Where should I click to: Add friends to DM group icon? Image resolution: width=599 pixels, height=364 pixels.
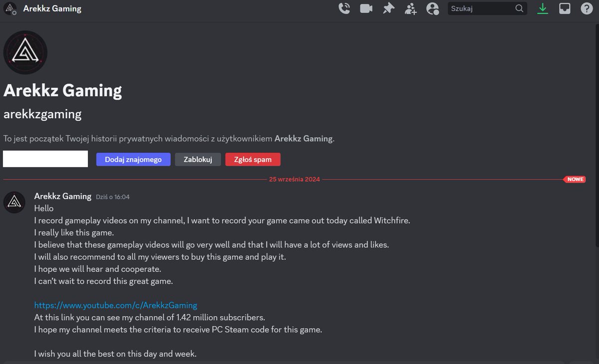(411, 8)
